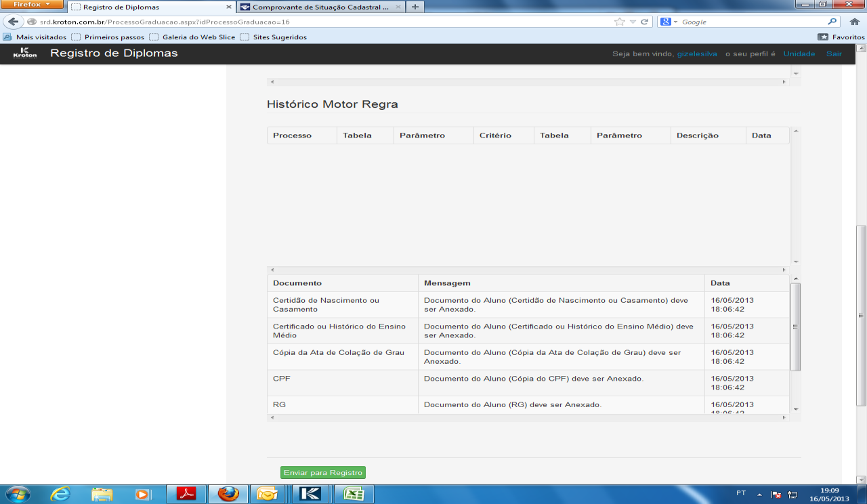Click the Google search input field
867x504 pixels.
click(753, 22)
